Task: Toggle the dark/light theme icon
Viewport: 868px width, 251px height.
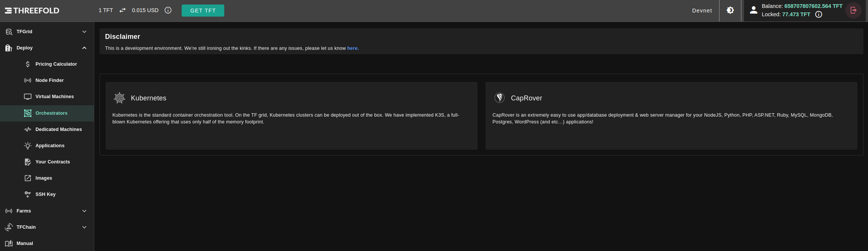Action: tap(730, 10)
